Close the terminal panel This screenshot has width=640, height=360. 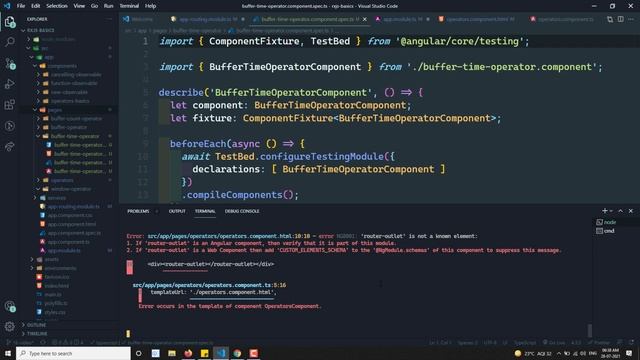tap(631, 211)
